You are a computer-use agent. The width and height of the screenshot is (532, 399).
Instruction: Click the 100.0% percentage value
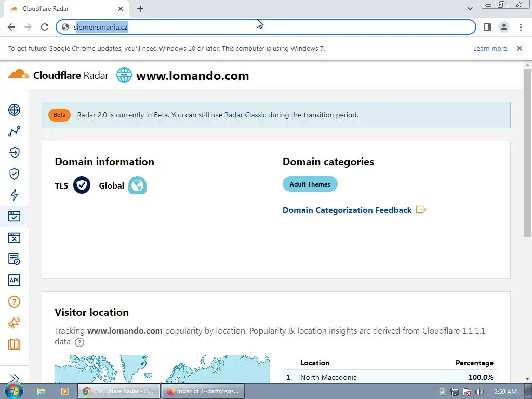[x=481, y=377]
